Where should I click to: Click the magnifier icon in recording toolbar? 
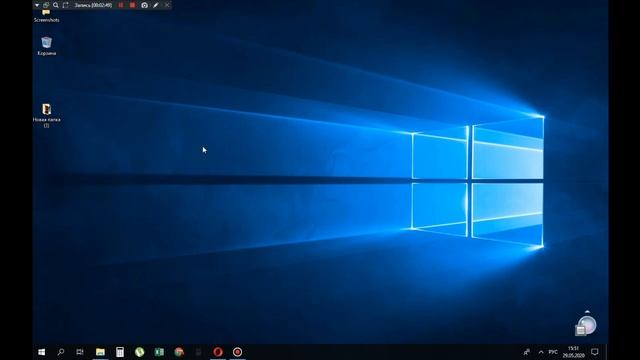[56, 5]
